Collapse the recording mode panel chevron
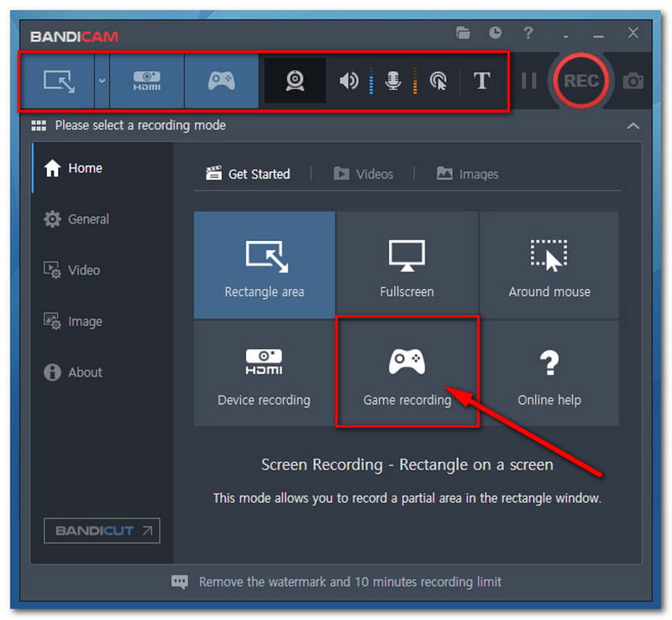This screenshot has height=620, width=672. tap(633, 126)
